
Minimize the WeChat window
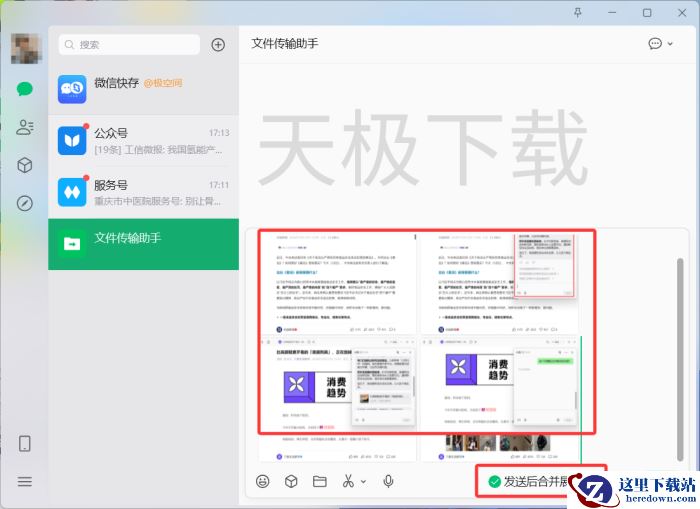click(612, 13)
